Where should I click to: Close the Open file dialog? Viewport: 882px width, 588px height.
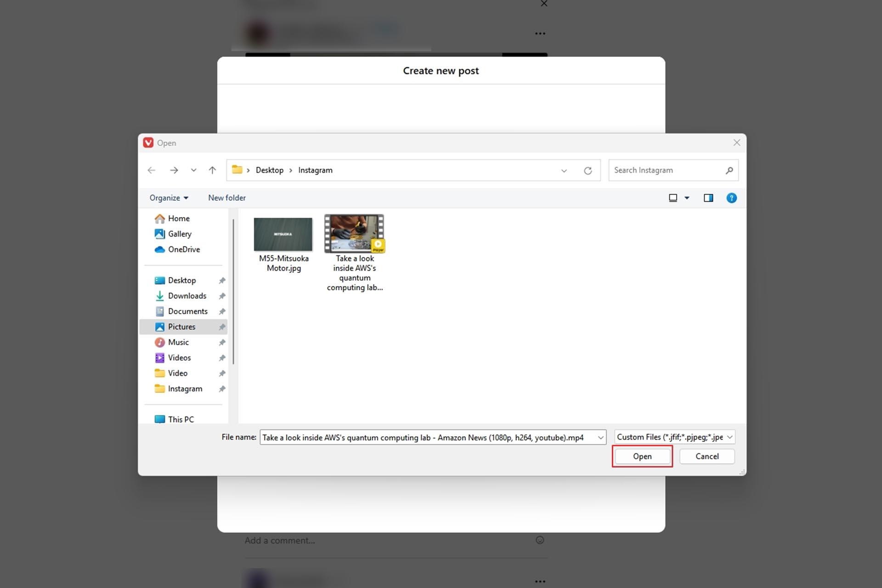pos(736,143)
